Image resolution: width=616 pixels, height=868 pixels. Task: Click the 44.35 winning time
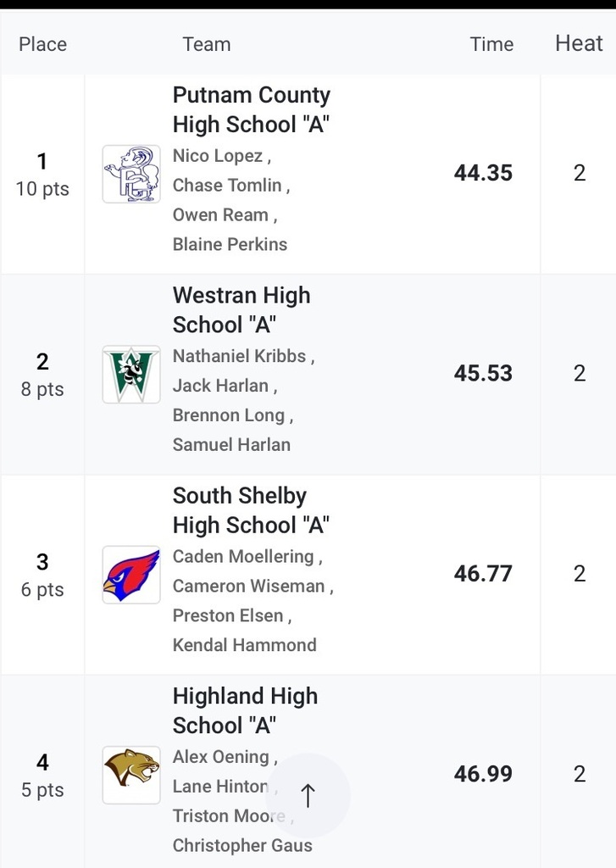point(483,173)
